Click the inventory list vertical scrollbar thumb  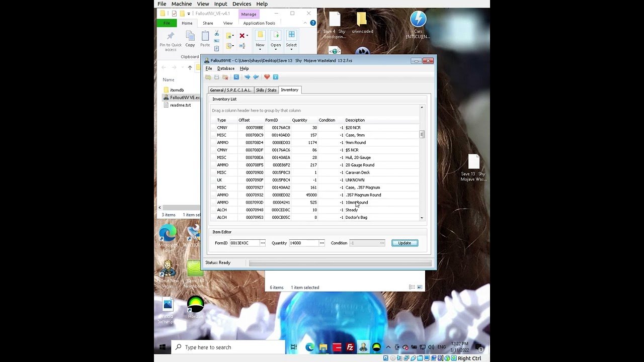(x=422, y=134)
